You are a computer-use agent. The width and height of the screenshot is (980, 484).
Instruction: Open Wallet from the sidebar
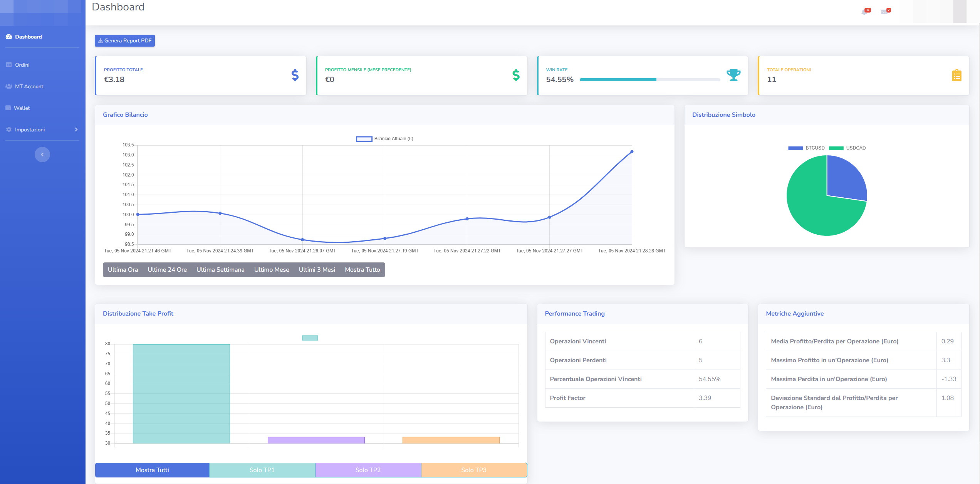pyautogui.click(x=22, y=108)
